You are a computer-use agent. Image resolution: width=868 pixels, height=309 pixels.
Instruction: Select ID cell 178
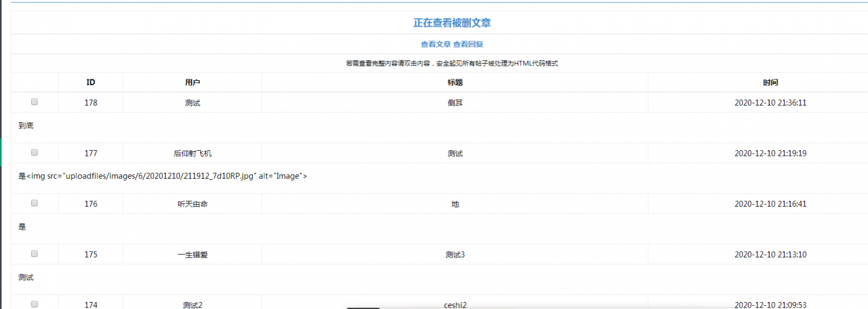click(x=91, y=102)
